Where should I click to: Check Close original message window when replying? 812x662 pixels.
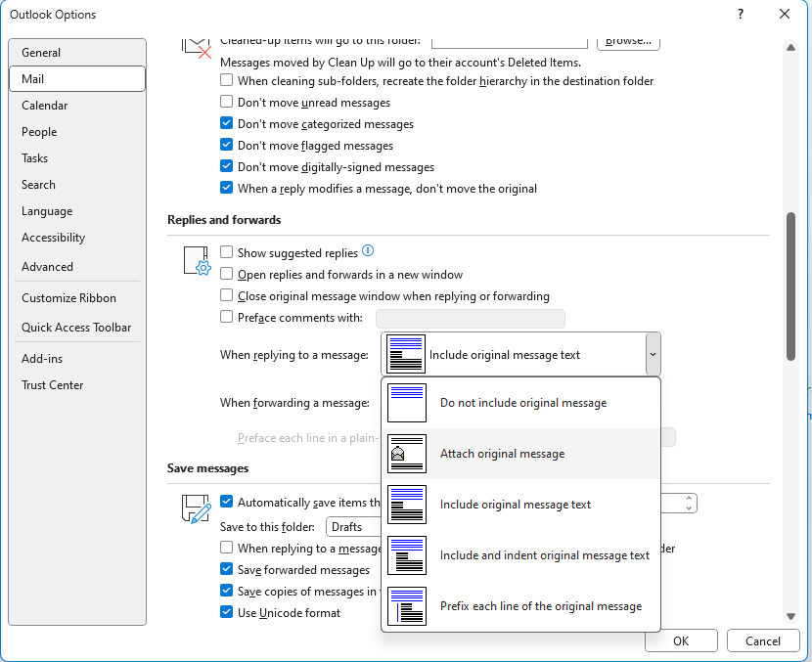click(226, 295)
